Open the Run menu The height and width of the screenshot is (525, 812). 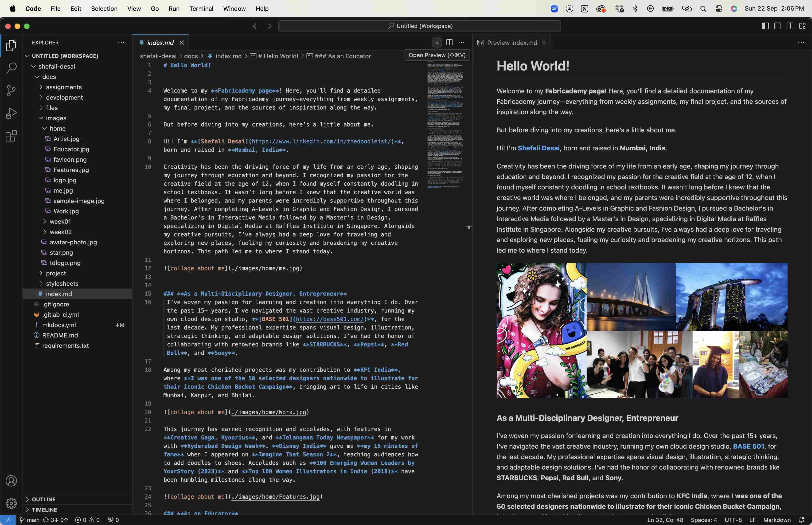point(174,8)
